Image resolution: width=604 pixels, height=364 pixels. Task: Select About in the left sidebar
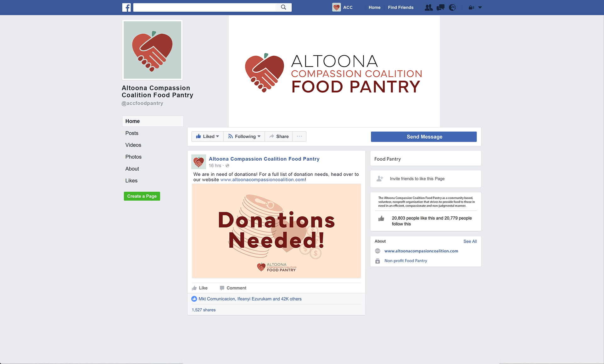click(x=132, y=169)
